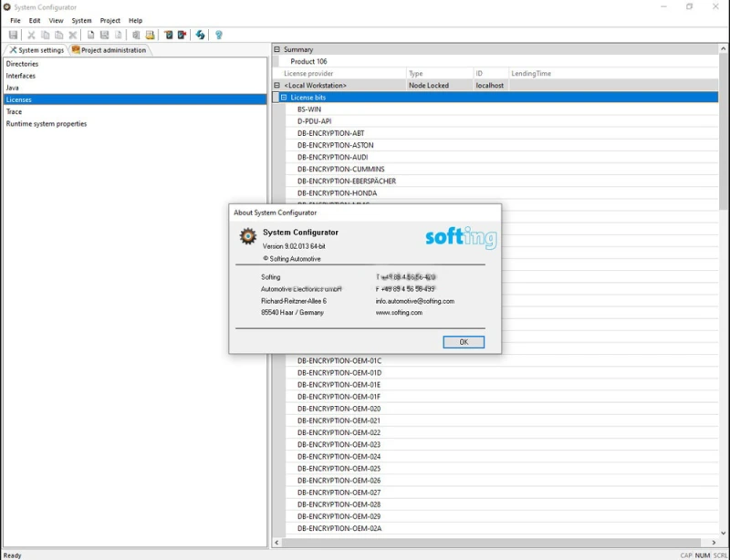
Task: Click the Paste toolbar icon
Action: click(58, 35)
